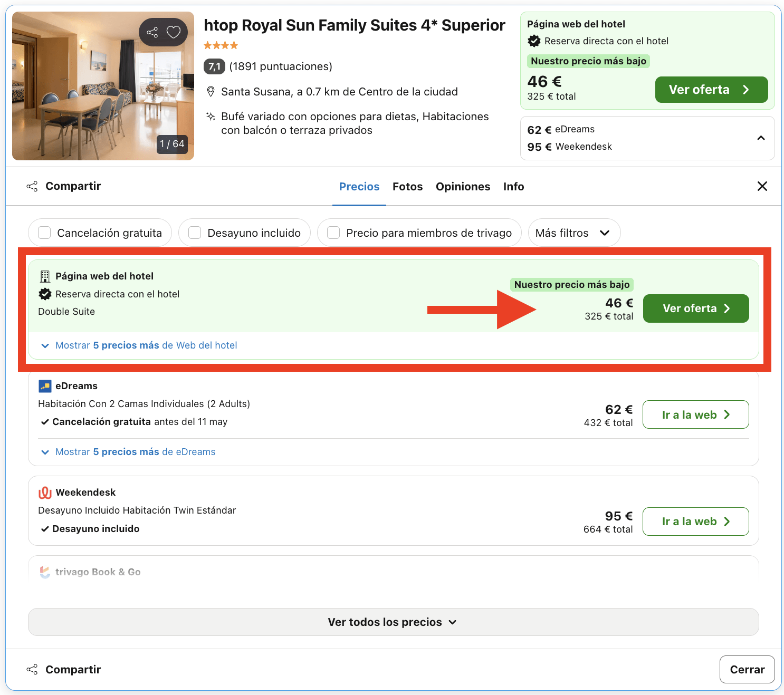Open the Más filtros dropdown

(x=573, y=233)
